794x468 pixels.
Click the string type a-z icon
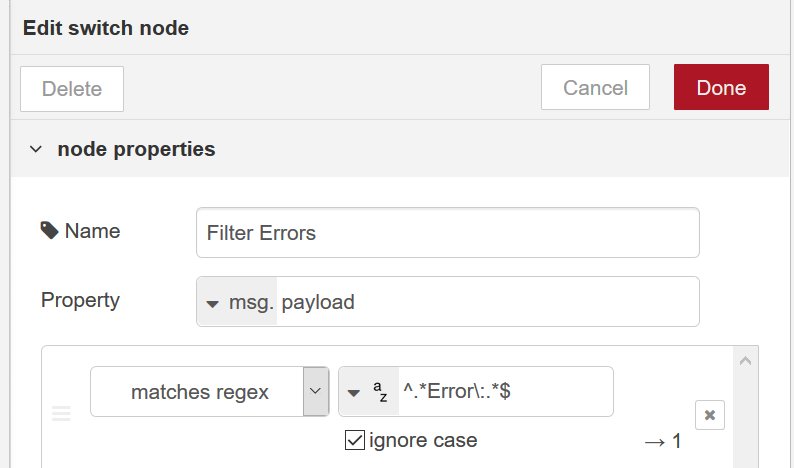[x=380, y=392]
